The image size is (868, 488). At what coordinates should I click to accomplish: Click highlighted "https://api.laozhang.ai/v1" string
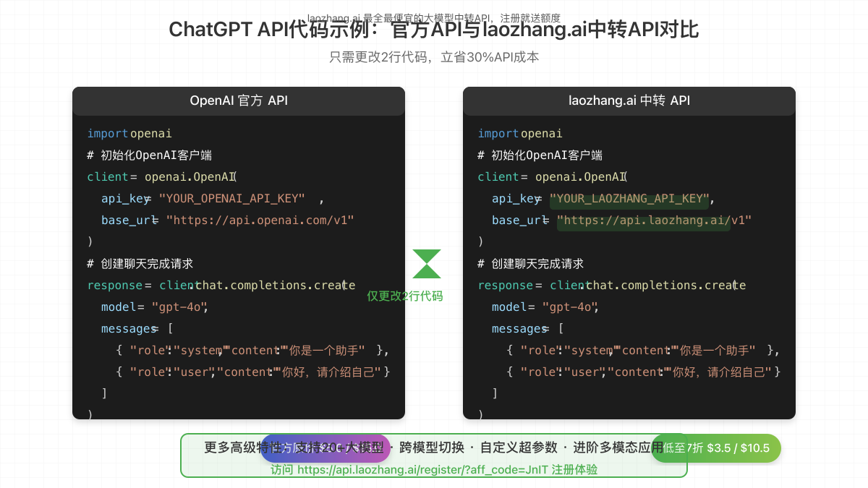[x=654, y=221]
